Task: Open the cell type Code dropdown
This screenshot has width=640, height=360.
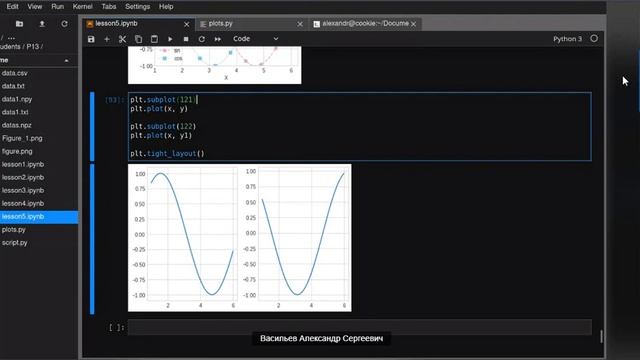Action: tap(256, 39)
